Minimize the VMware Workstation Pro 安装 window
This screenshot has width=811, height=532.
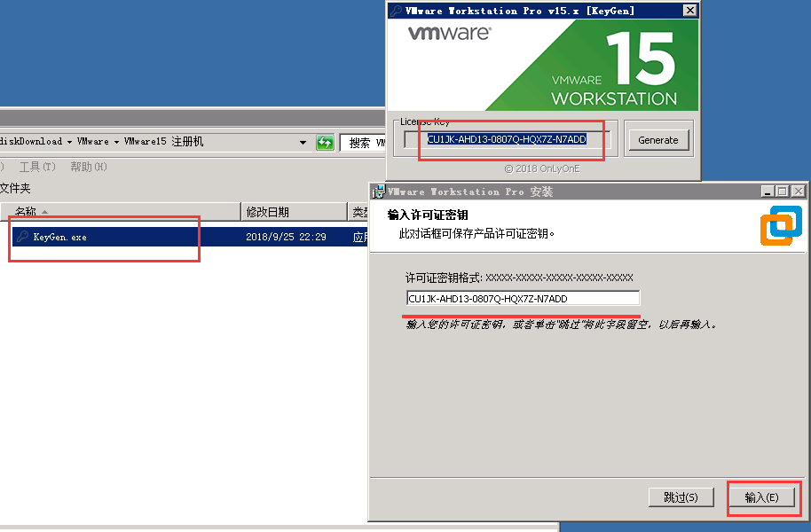tap(768, 192)
